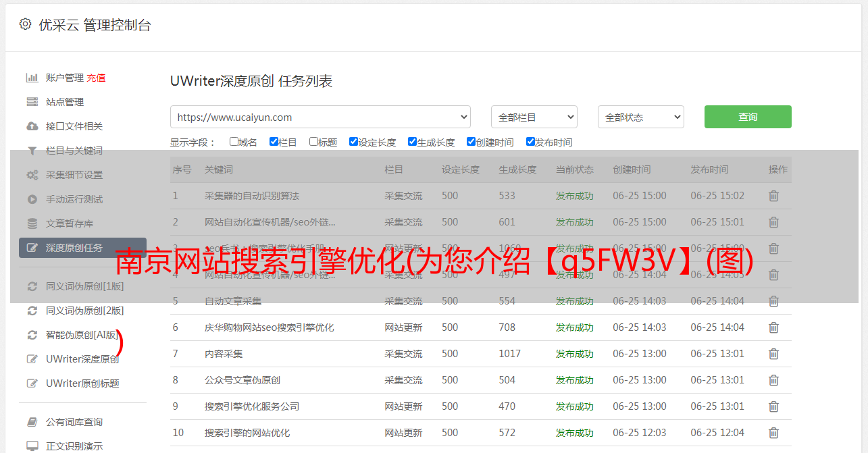
Task: Click 优采云 管理控制台 title
Action: click(95, 25)
